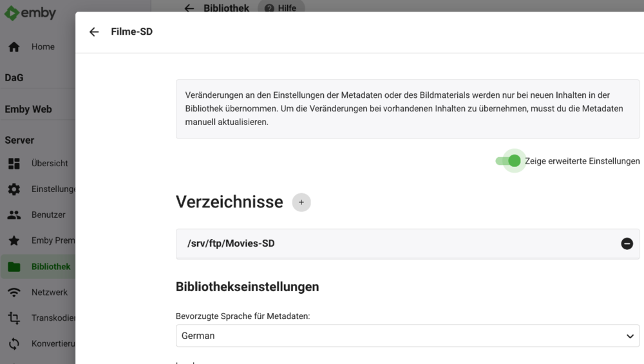Select Übersicht menu label

50,164
